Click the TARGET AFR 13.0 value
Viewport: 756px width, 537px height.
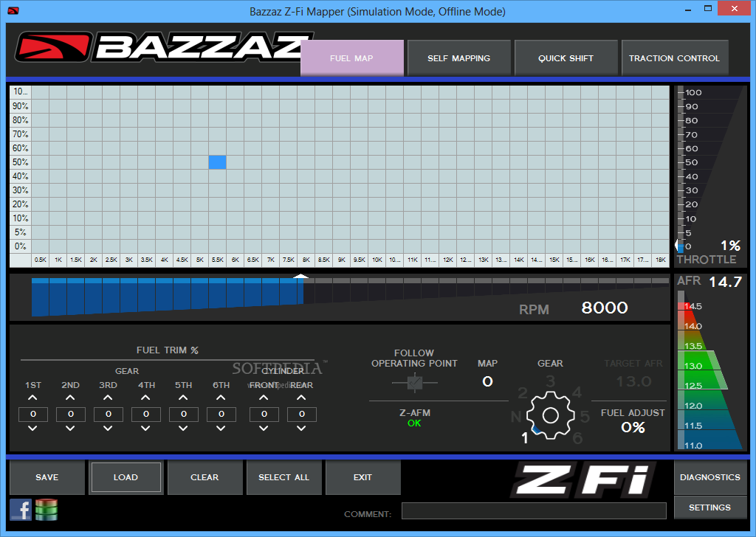click(633, 382)
